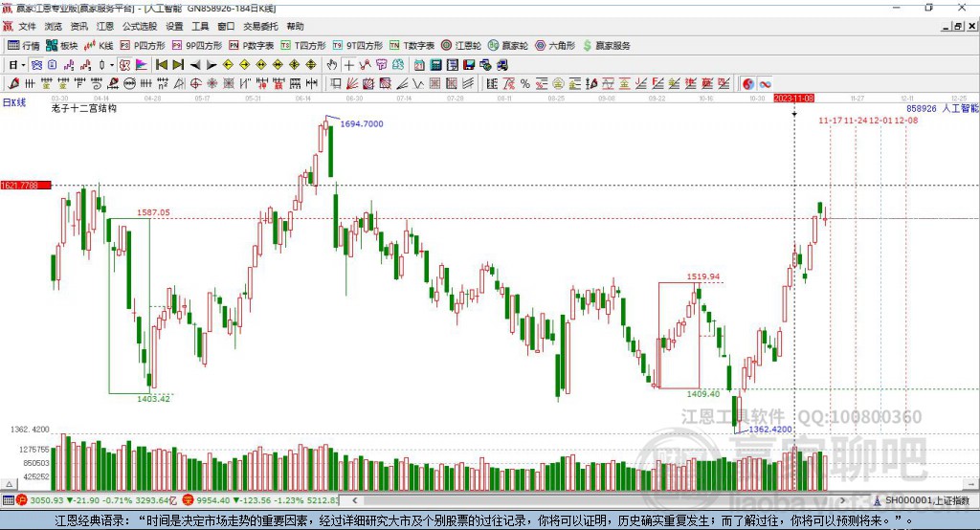Select the zigzag wave line tool
Viewport: 980px width, 530px height.
tap(419, 84)
